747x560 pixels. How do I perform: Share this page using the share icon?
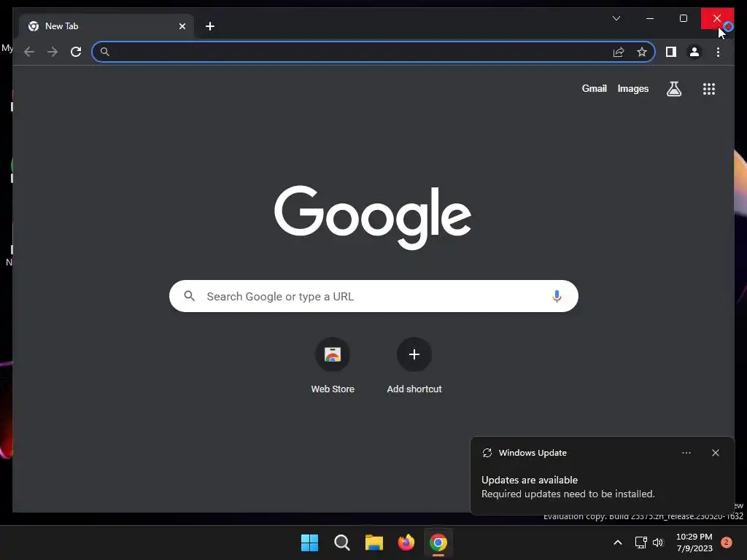(x=619, y=52)
